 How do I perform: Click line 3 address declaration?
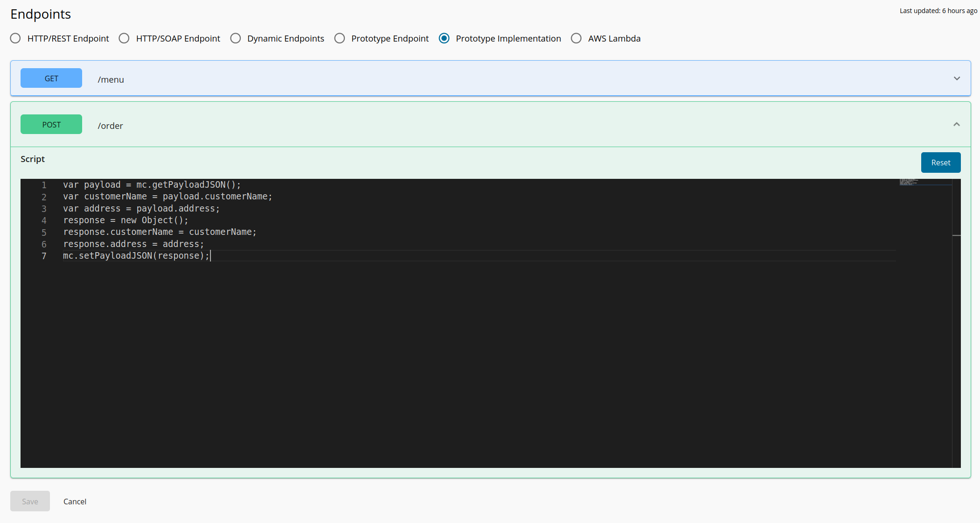141,209
